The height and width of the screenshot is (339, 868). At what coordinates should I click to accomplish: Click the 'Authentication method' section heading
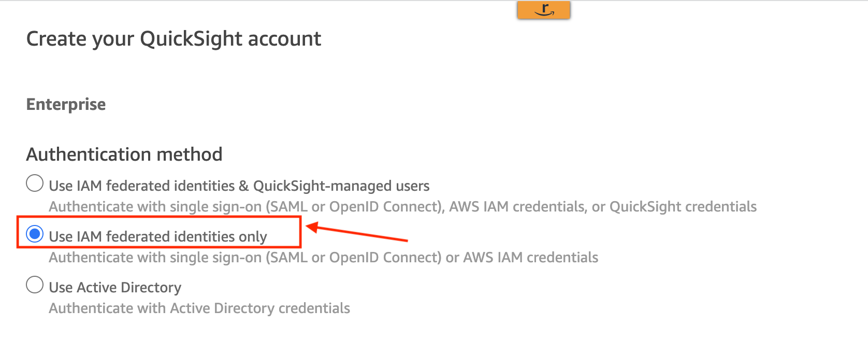point(124,154)
